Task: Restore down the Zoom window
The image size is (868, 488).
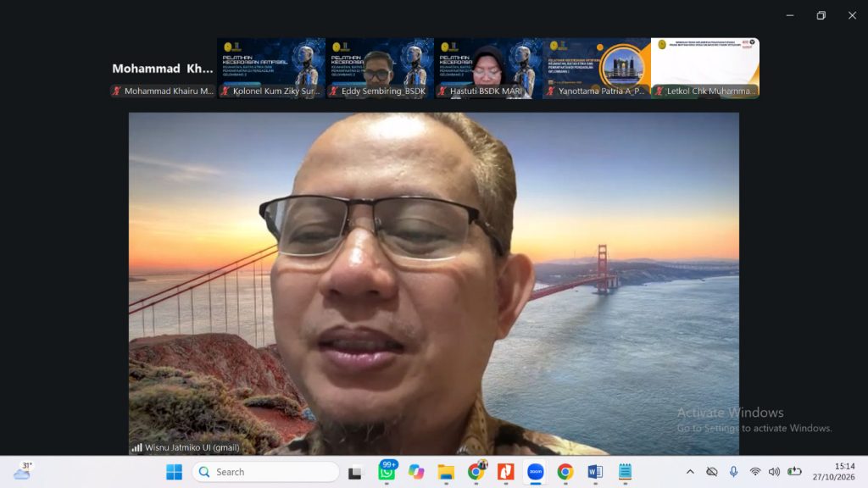Action: pos(821,15)
